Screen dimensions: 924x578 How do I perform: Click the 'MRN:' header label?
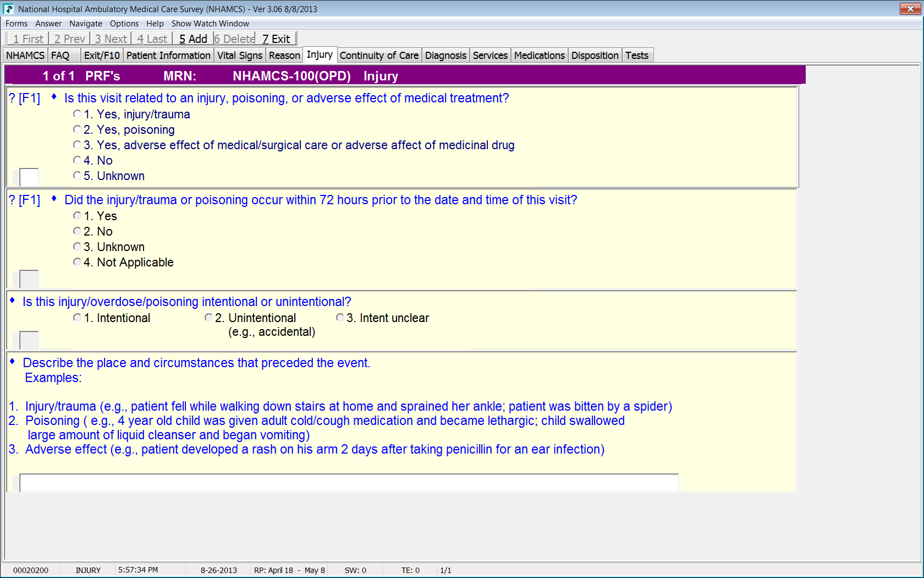coord(180,76)
